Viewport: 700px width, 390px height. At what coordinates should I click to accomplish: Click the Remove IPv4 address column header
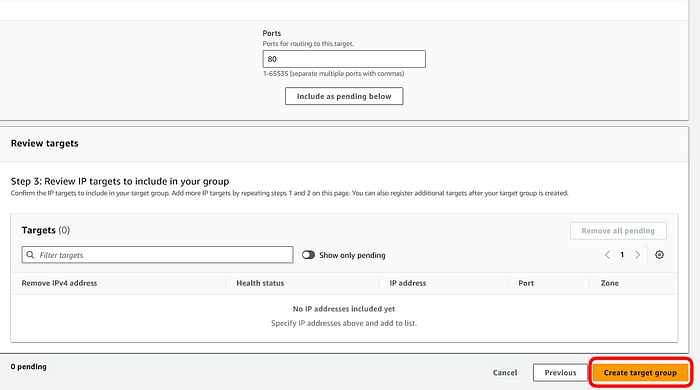(x=59, y=283)
